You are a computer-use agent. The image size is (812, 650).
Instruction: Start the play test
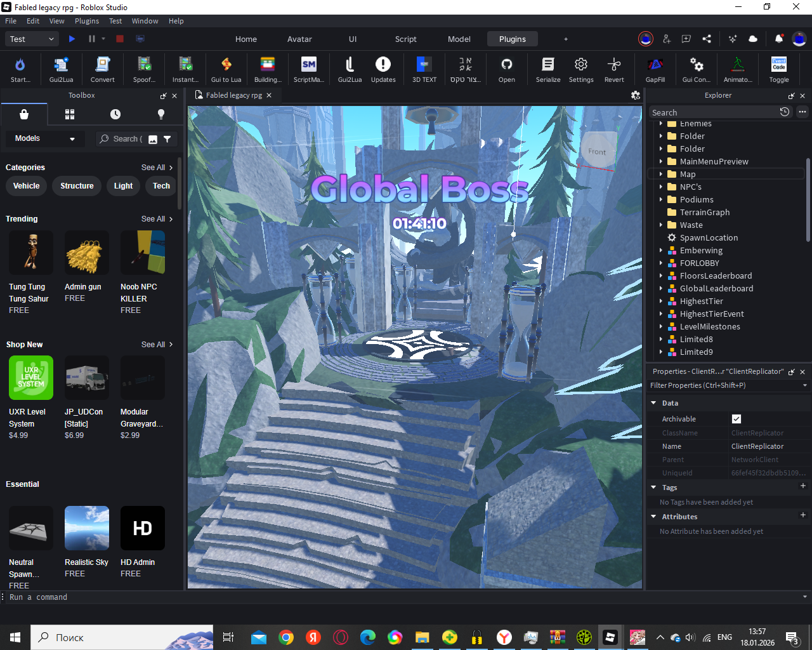click(72, 39)
